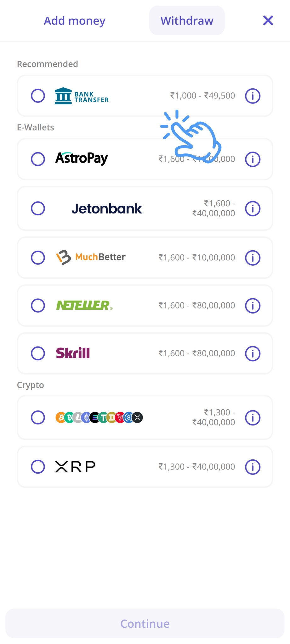Image resolution: width=290 pixels, height=644 pixels.
Task: Show Skrill information icon
Action: pyautogui.click(x=253, y=353)
